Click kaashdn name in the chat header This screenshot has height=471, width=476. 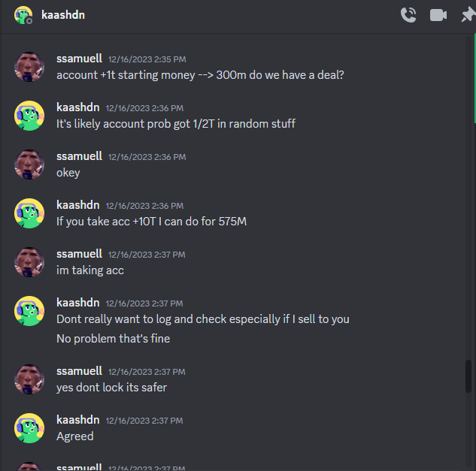click(63, 15)
